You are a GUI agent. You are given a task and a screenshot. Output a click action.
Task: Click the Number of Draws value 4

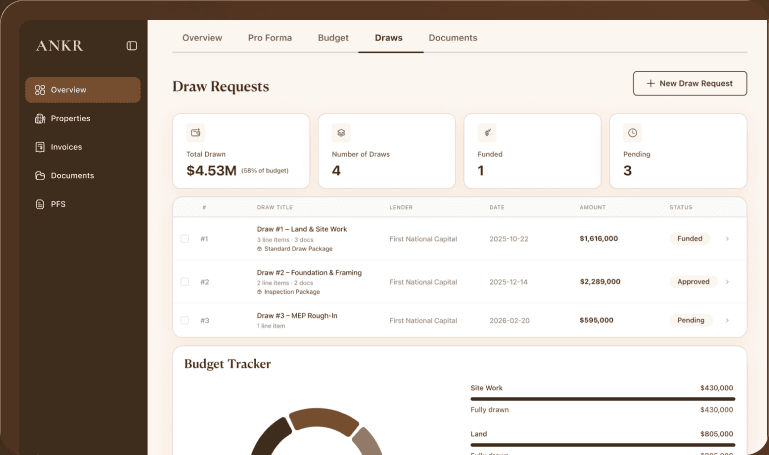336,171
